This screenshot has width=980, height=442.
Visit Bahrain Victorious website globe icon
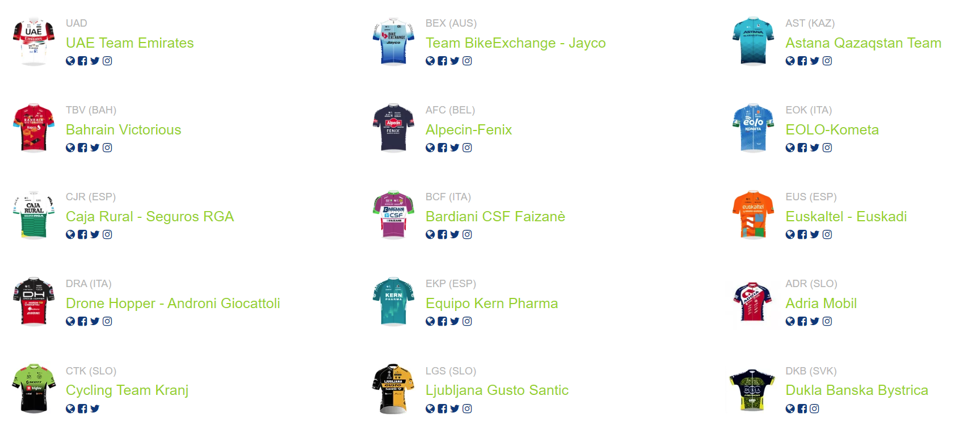pyautogui.click(x=70, y=148)
